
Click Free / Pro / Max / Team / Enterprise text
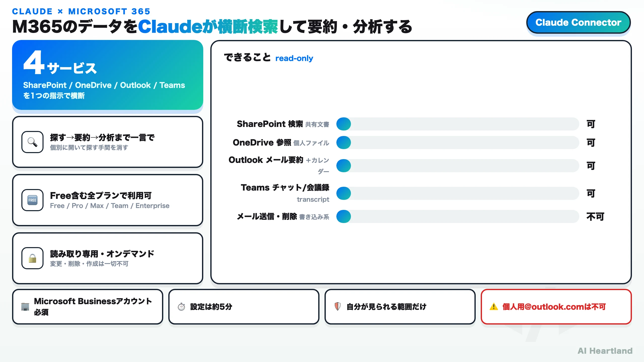[x=110, y=206]
